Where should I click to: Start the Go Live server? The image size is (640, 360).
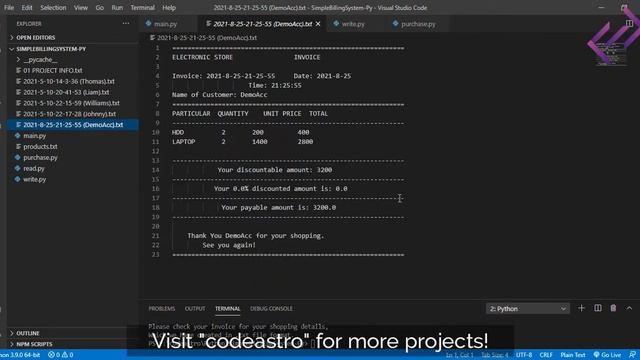coord(607,355)
